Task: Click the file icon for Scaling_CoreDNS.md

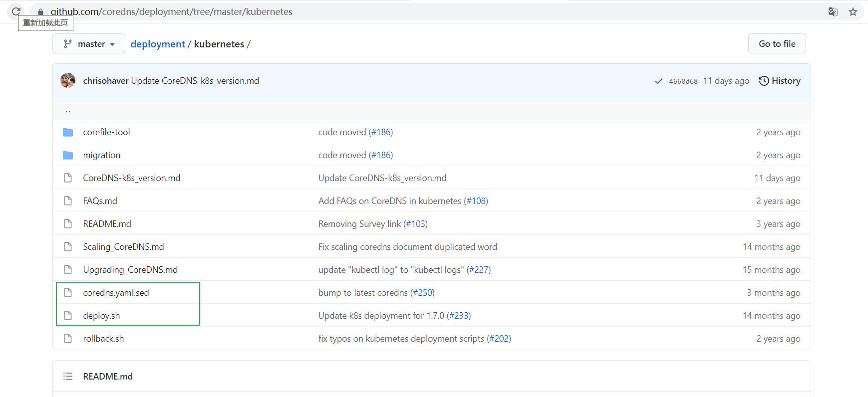Action: (68, 247)
